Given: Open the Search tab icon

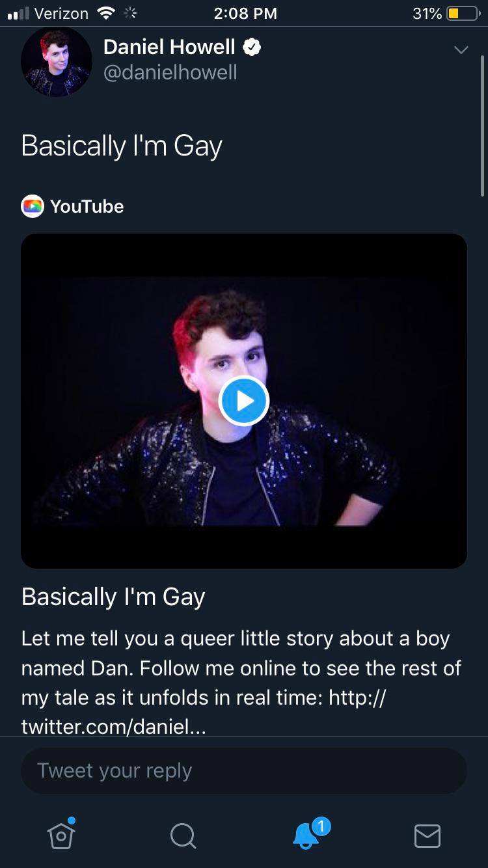Looking at the screenshot, I should [183, 837].
